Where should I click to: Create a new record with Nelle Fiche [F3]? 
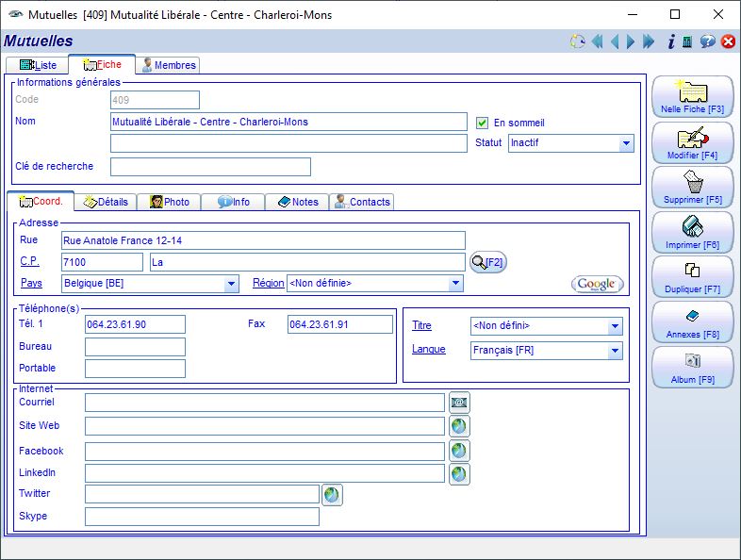[692, 97]
